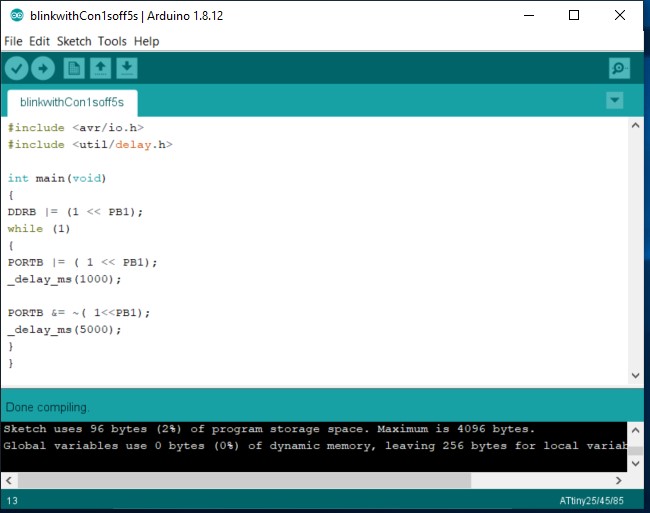Click the 'Global variables use 0 bytes' line
The height and width of the screenshot is (513, 650).
pos(315,446)
